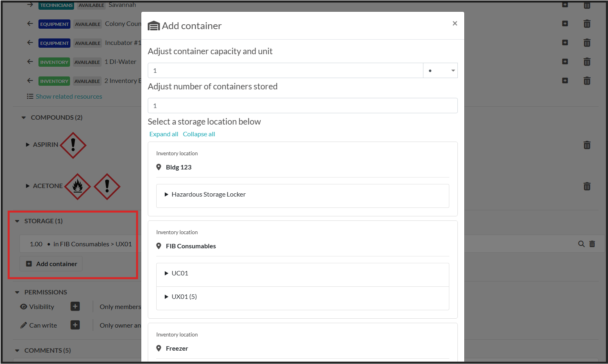Expand the UX01 (5) storage location
Image resolution: width=608 pixels, height=364 pixels.
coord(166,297)
